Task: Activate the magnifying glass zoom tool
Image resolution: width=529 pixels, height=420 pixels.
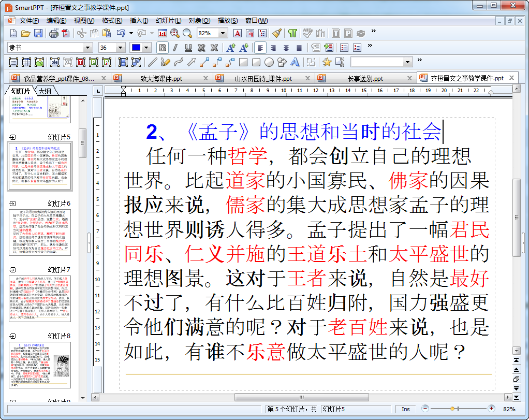Action: tap(187, 33)
